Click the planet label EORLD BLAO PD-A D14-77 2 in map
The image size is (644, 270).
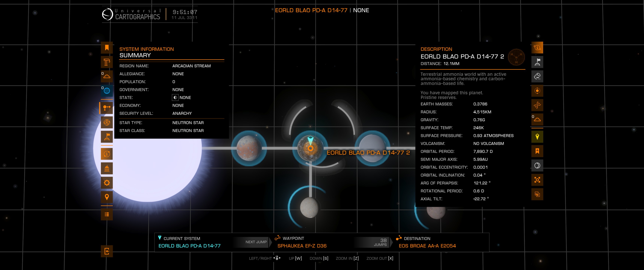point(368,153)
